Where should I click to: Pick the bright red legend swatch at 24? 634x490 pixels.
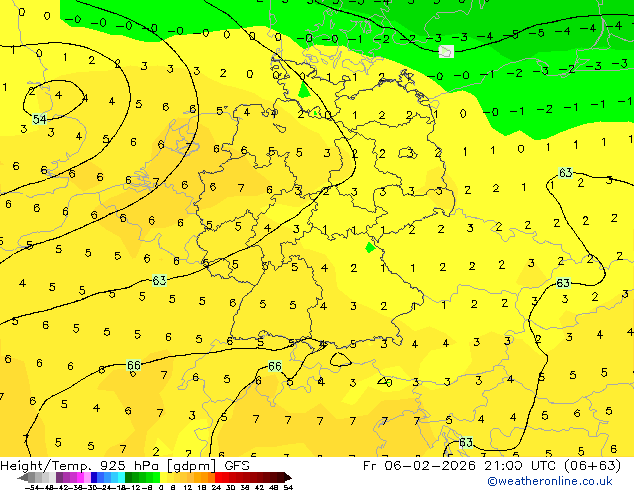coord(218,478)
